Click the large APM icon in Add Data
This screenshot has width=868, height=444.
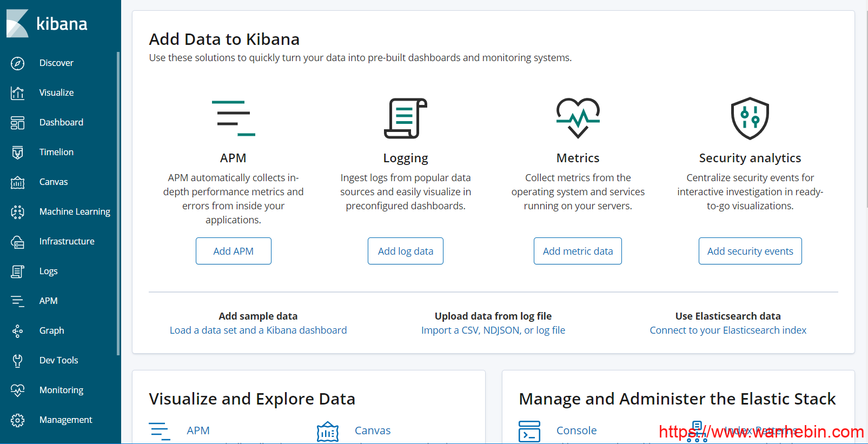click(x=233, y=118)
